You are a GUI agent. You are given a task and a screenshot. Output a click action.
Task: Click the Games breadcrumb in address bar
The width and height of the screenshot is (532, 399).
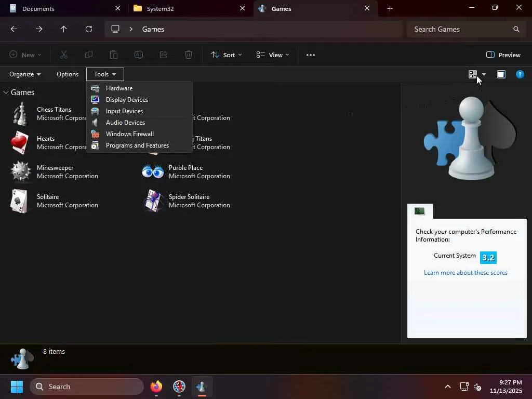153,29
